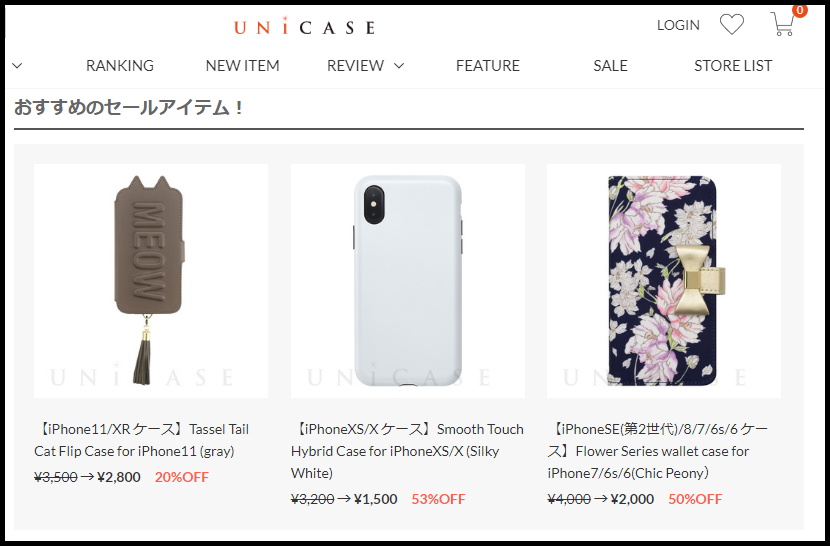Open the STORE LIST page

(x=733, y=66)
